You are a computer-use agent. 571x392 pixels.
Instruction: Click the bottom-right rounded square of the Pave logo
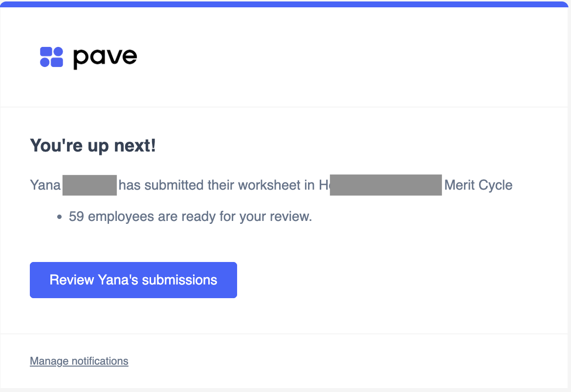(57, 63)
